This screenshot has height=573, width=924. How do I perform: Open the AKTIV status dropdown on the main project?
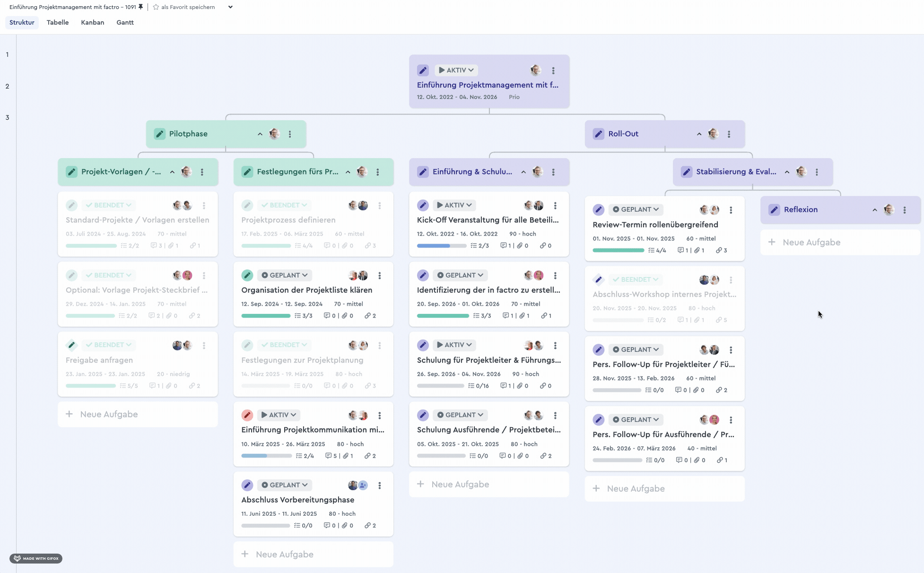click(456, 70)
